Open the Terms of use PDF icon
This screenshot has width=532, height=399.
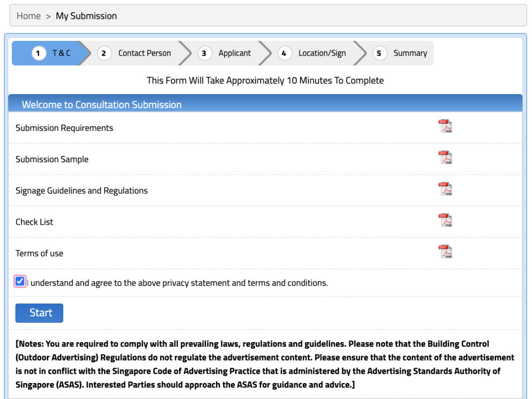tap(445, 252)
